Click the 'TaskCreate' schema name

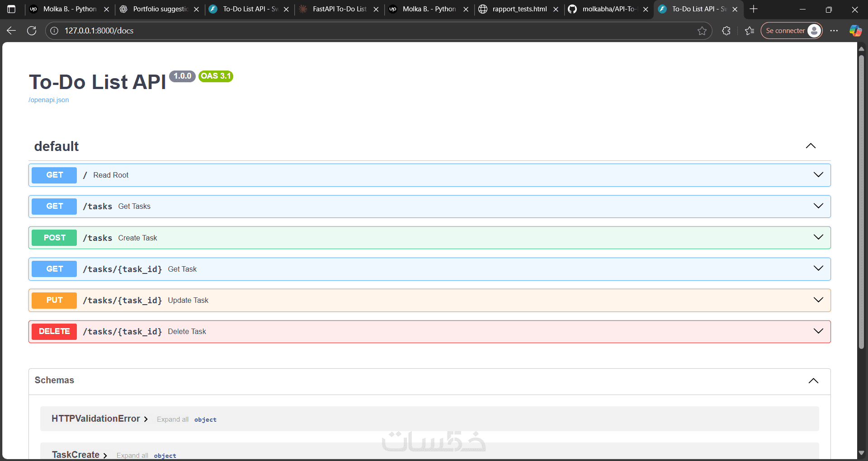(x=75, y=455)
